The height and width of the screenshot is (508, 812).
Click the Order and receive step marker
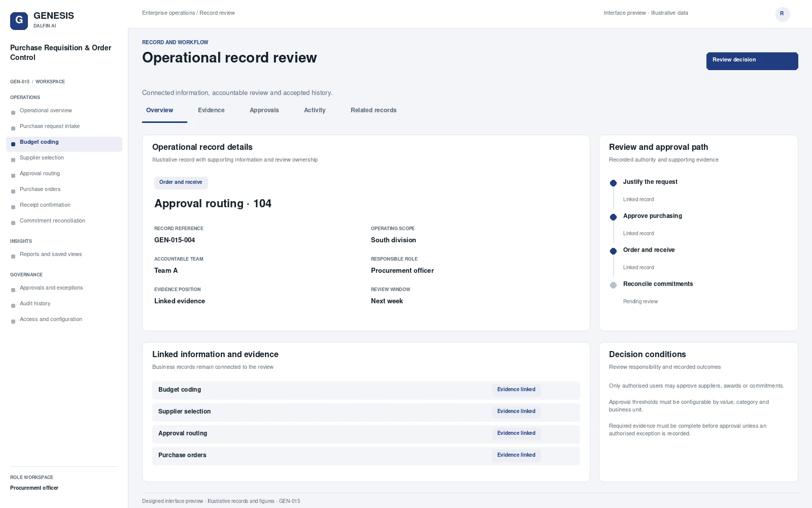(x=613, y=251)
